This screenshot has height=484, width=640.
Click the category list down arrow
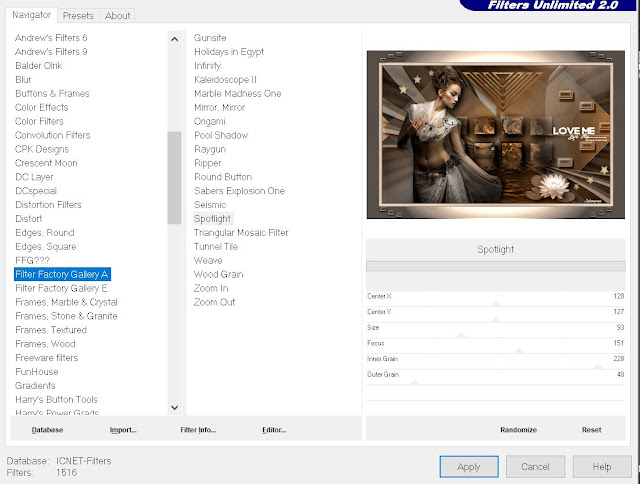[x=175, y=407]
